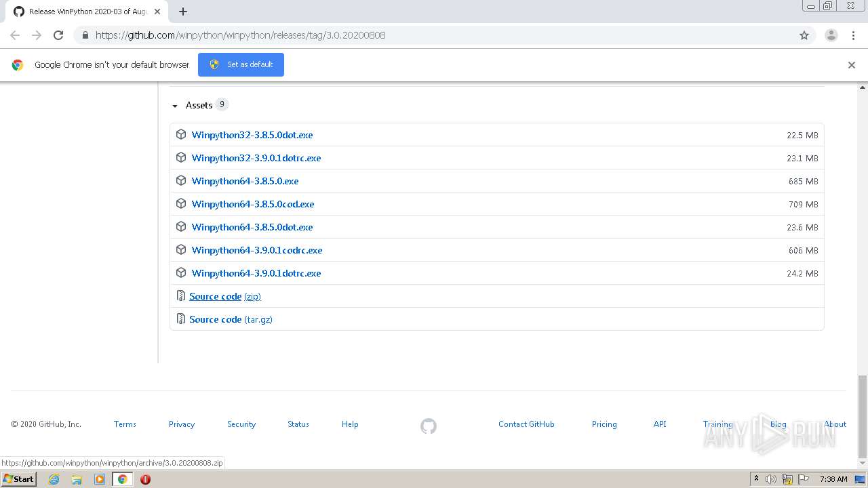Click Set as default button

[x=241, y=64]
